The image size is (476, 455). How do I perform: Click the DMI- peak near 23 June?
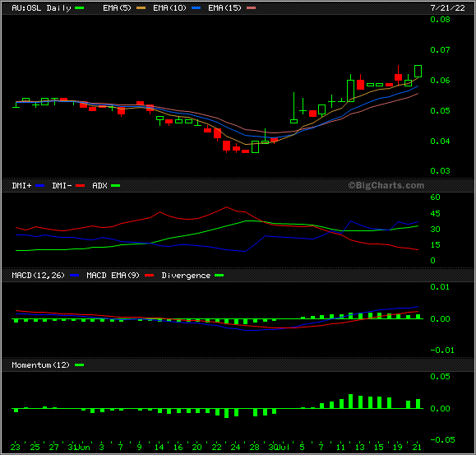pos(226,207)
